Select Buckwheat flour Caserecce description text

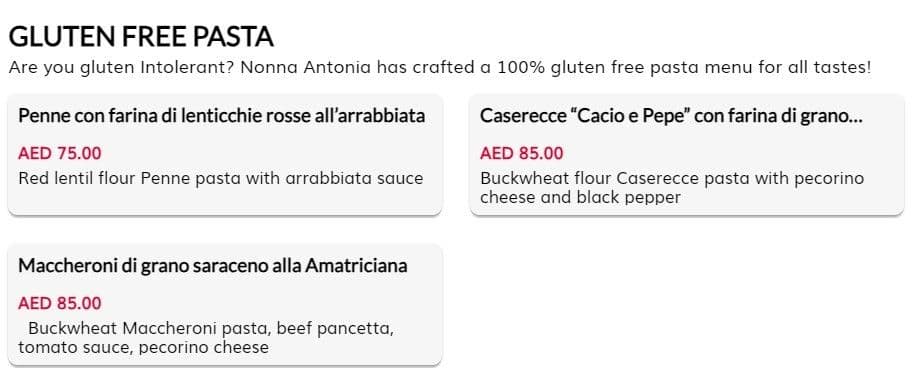pos(672,187)
